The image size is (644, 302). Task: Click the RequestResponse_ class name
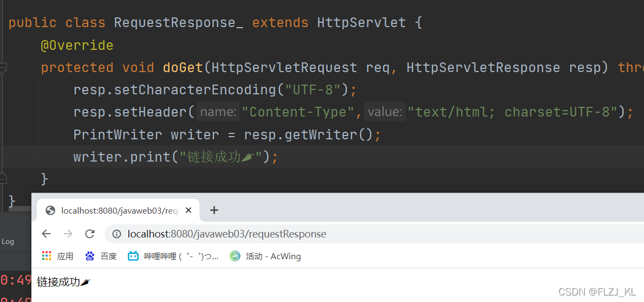179,23
